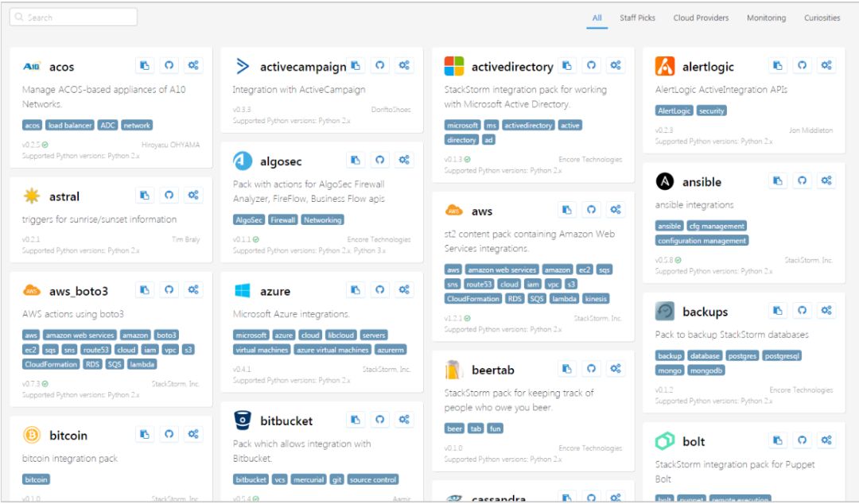
Task: Open GitHub repo of beertab pack
Action: [591, 369]
